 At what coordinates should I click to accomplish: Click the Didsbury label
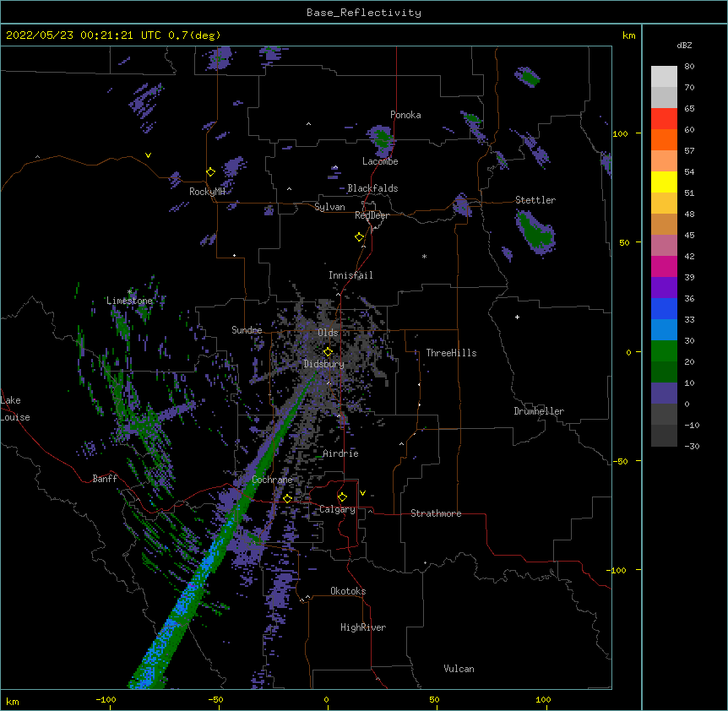click(324, 364)
